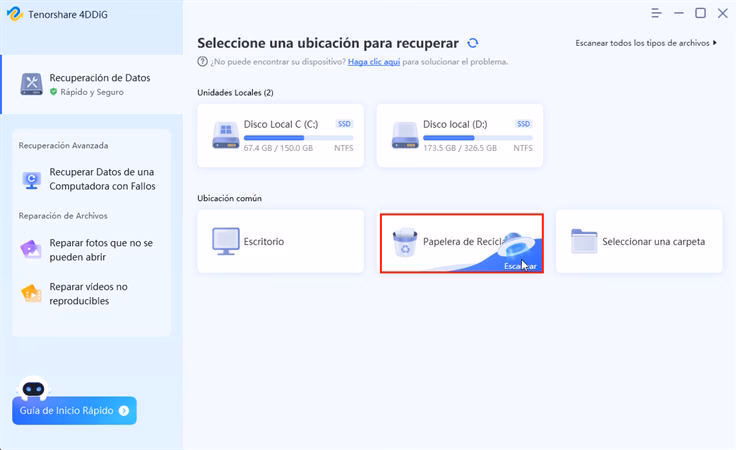Click the Recuperación Avanzada section label
736x450 pixels.
(63, 145)
